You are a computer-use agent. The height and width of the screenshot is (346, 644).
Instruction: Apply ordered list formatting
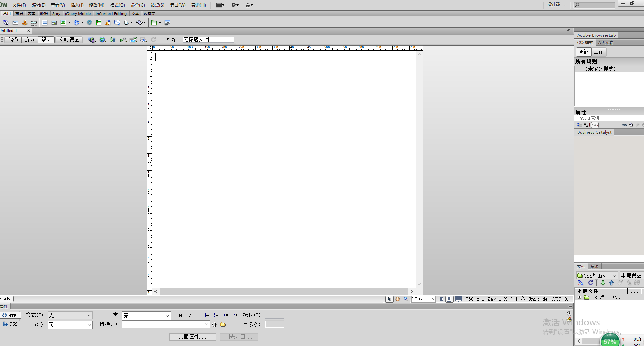[216, 316]
